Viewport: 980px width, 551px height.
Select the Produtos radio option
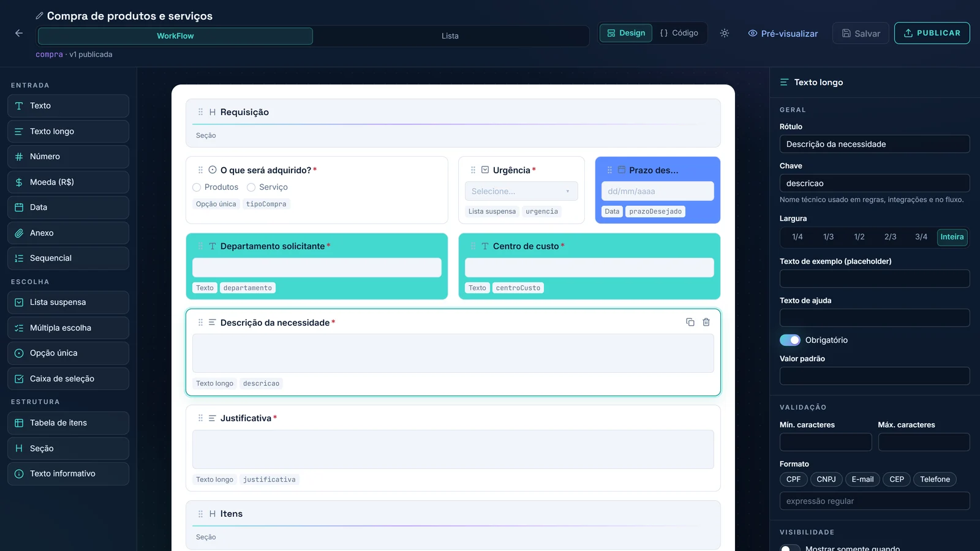[197, 187]
